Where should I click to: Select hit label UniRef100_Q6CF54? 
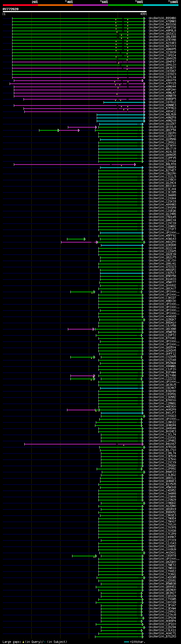tap(162, 130)
